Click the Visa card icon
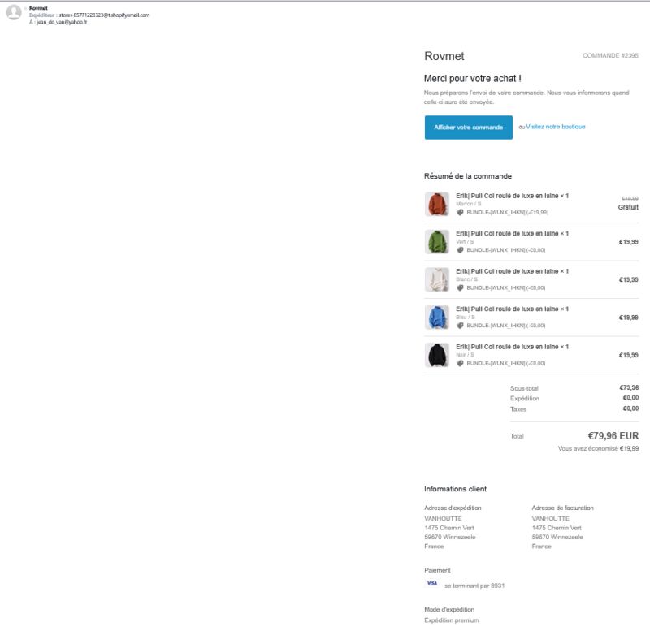 coord(432,583)
